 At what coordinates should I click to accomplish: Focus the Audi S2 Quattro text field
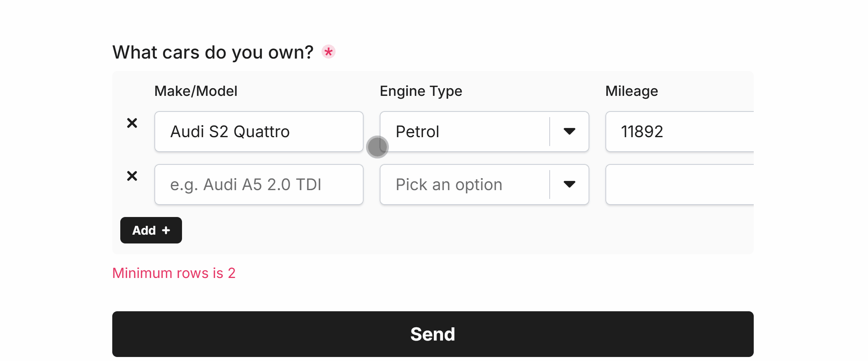click(x=259, y=132)
